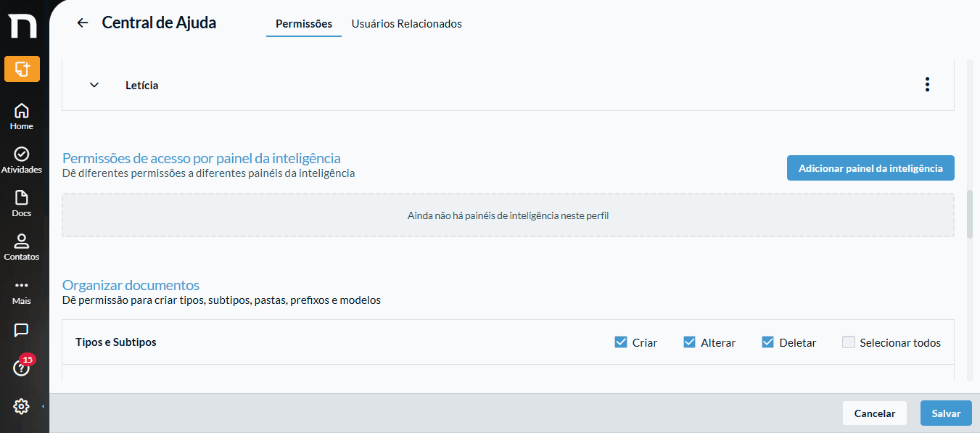
Task: Click the app logo in sidebar
Action: click(22, 27)
